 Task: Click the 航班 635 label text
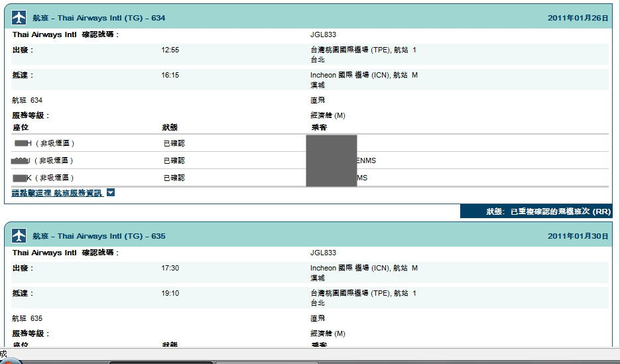coord(27,318)
